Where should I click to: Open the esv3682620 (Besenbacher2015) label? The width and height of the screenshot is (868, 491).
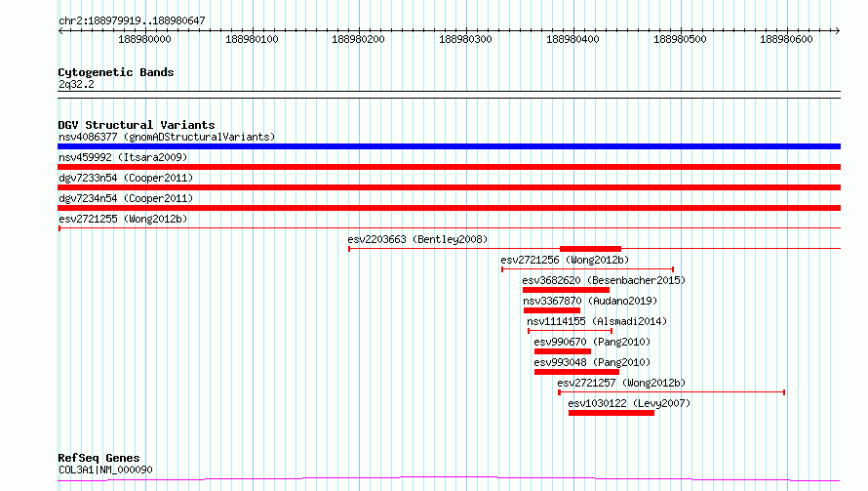(x=604, y=280)
